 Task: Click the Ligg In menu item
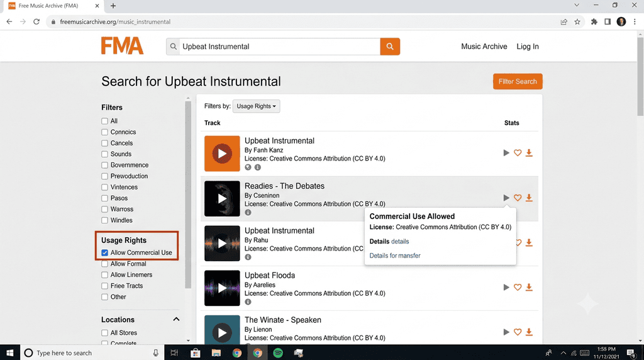pyautogui.click(x=528, y=47)
